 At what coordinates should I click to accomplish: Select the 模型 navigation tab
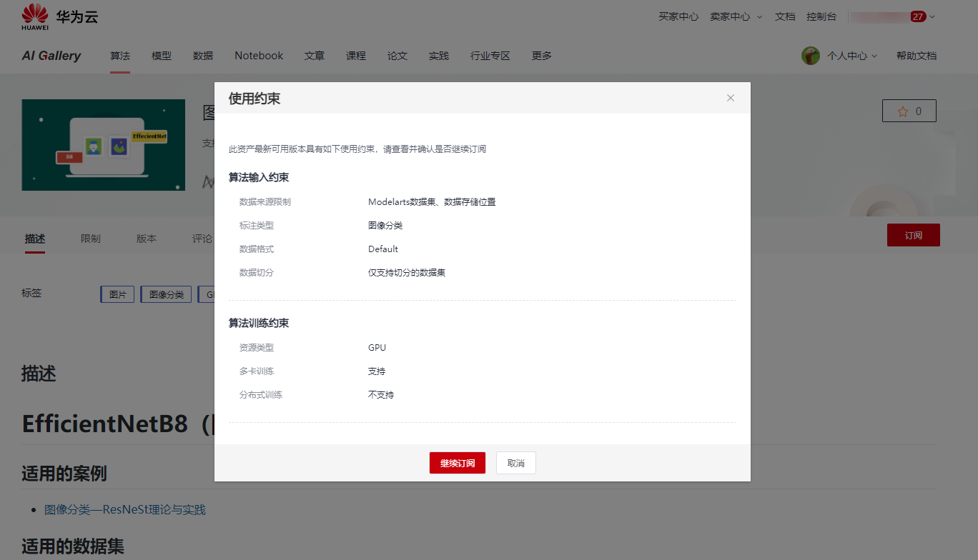point(162,56)
